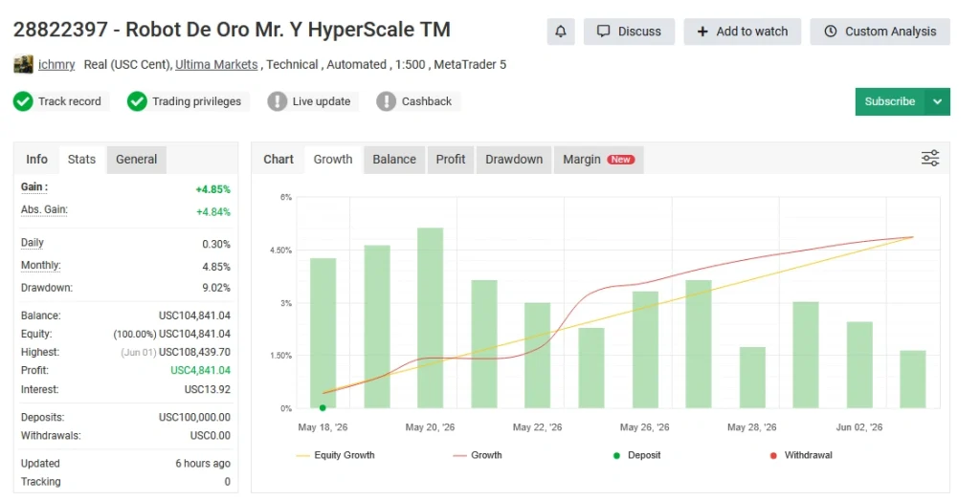Expand the Subscribe dropdown arrow
This screenshot has width=980, height=501.
point(938,101)
